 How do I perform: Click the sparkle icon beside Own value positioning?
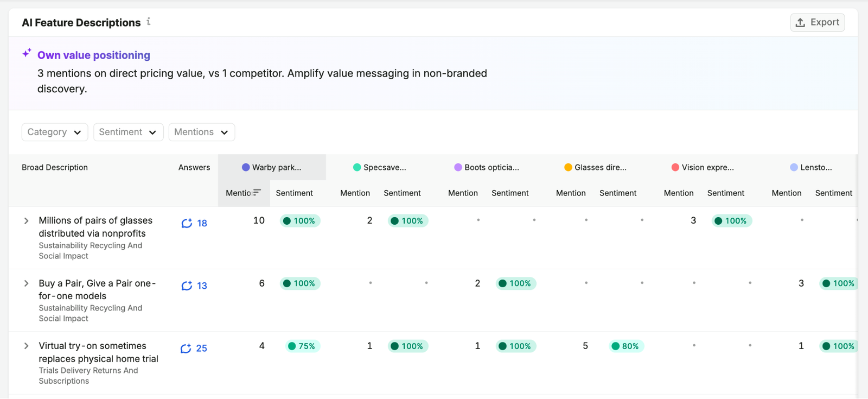click(27, 53)
